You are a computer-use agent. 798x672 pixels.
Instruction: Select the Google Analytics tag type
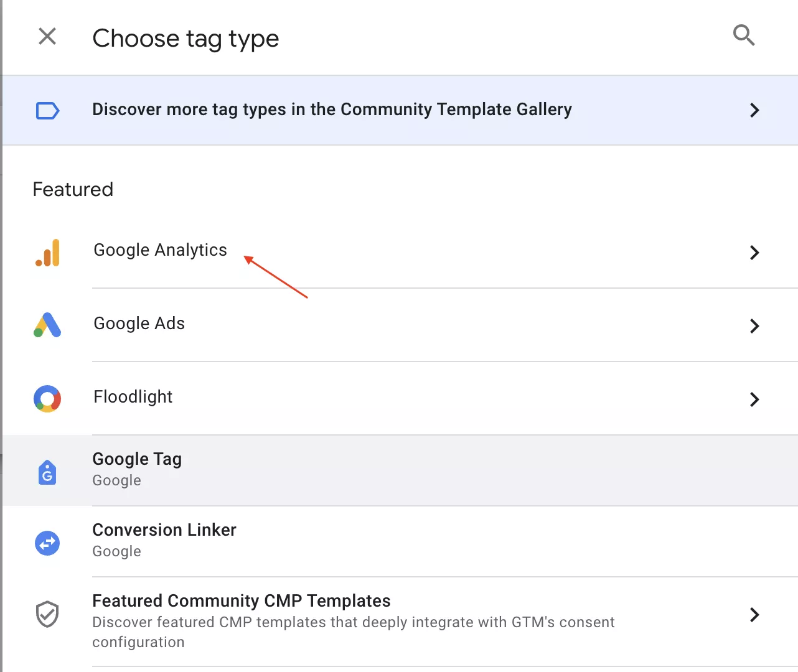(400, 252)
